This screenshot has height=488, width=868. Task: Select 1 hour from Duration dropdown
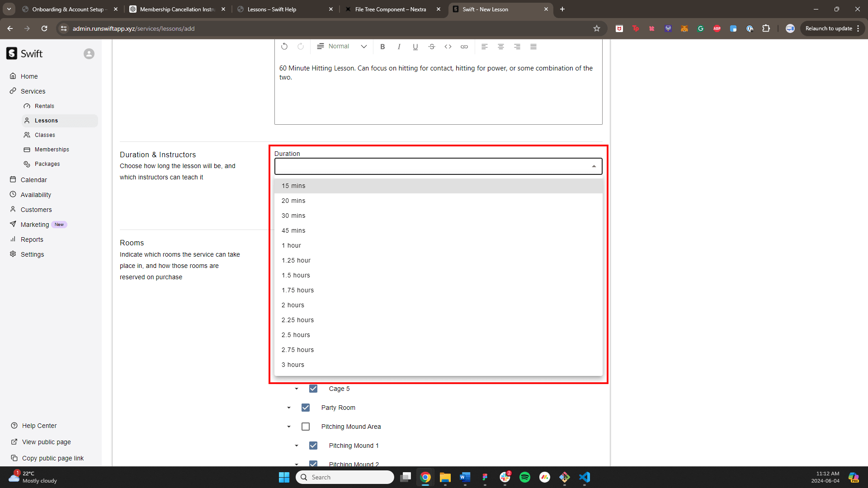(x=292, y=245)
